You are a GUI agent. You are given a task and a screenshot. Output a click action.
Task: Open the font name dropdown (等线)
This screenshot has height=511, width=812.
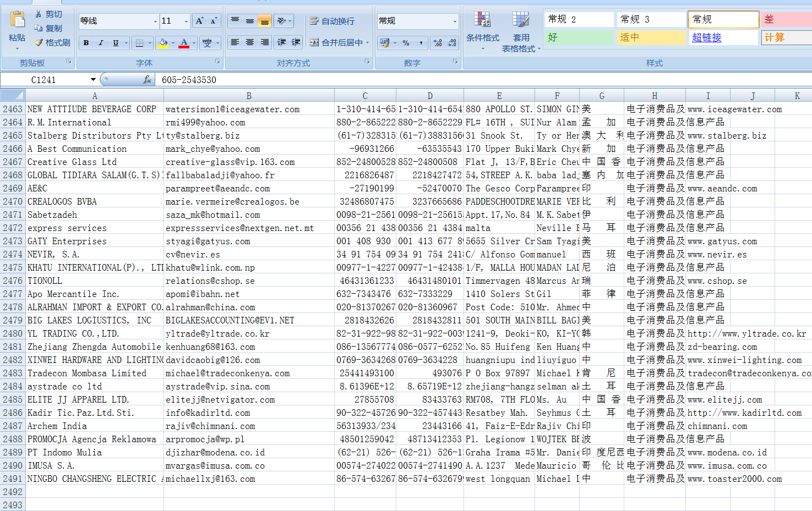click(155, 21)
